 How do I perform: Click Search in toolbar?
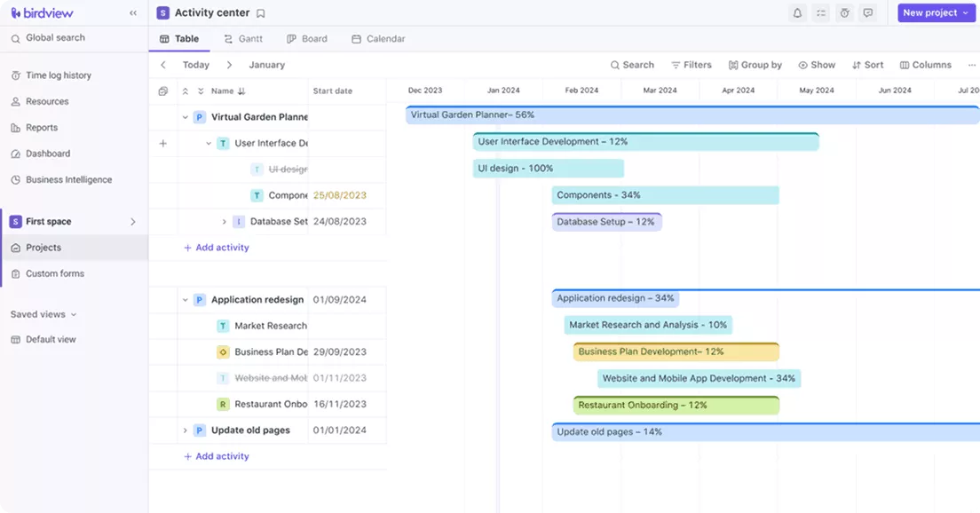point(632,65)
